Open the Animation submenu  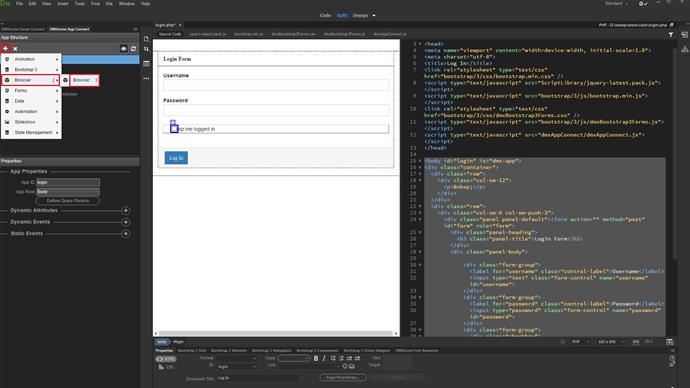[x=31, y=59]
